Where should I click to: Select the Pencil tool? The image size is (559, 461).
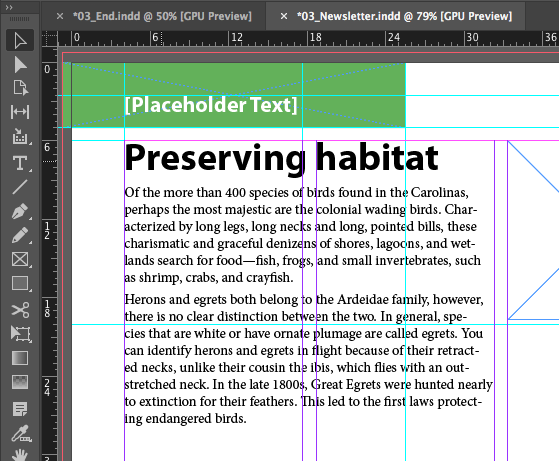20,235
